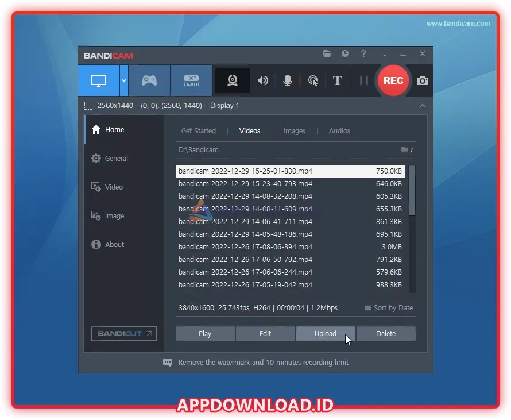Viewport: 511px width, 420px height.
Task: Switch to Game Recording mode
Action: 149,80
